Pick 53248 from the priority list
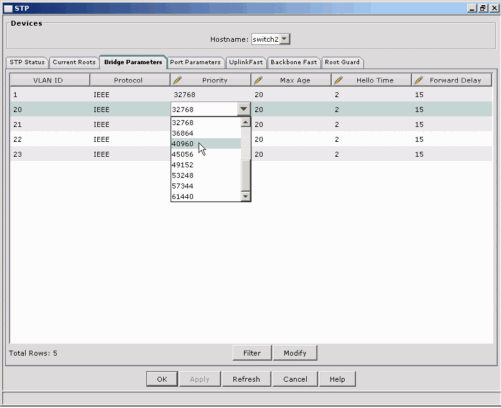The image size is (501, 408). (206, 175)
